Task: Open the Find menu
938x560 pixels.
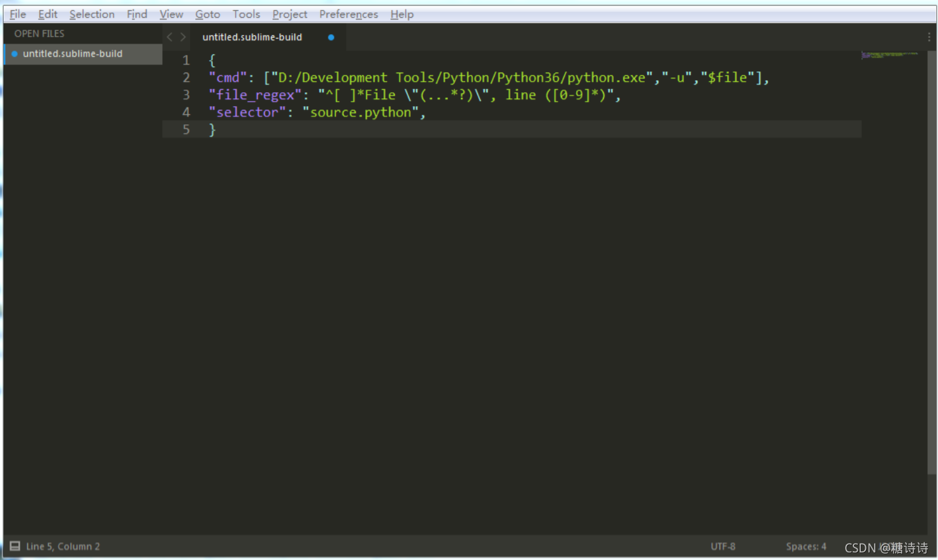Action: pos(136,14)
